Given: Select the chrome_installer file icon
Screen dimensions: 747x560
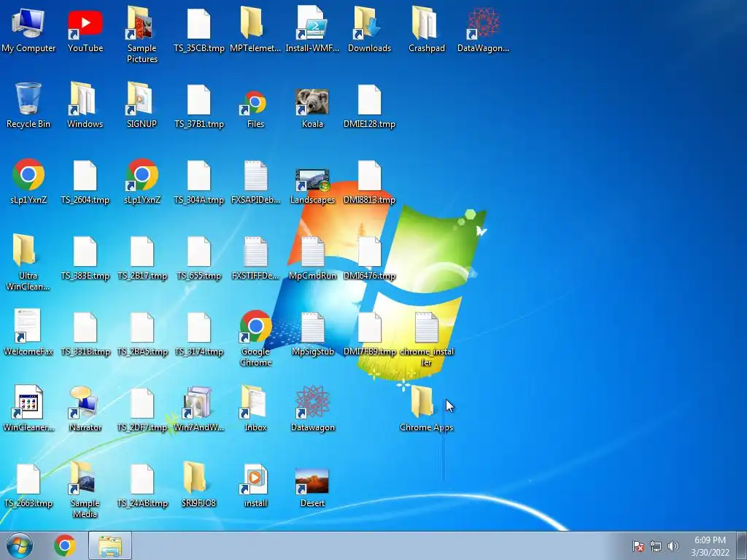Looking at the screenshot, I should click(x=426, y=327).
